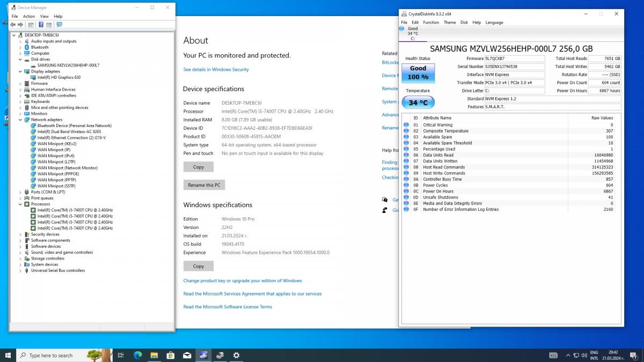Click the Security devices category icon

27,234
